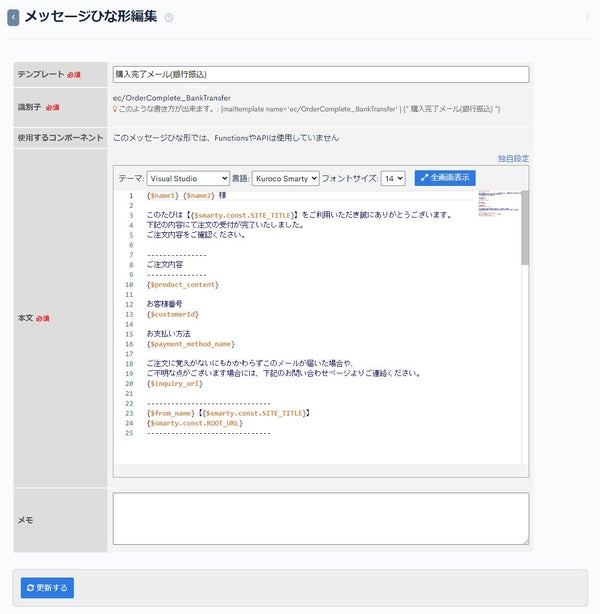This screenshot has height=614, width=600.
Task: Click line 1 with {$name1} {$name2} 様
Action: click(186, 195)
